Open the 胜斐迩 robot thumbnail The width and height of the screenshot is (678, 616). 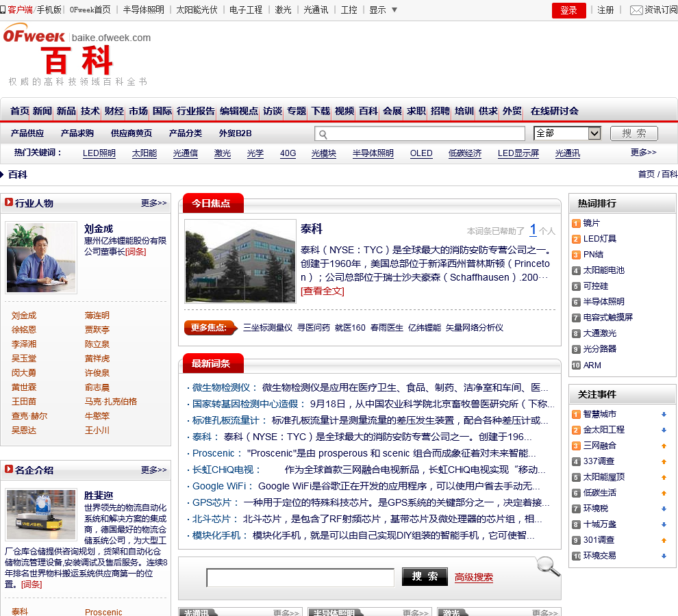[x=41, y=515]
